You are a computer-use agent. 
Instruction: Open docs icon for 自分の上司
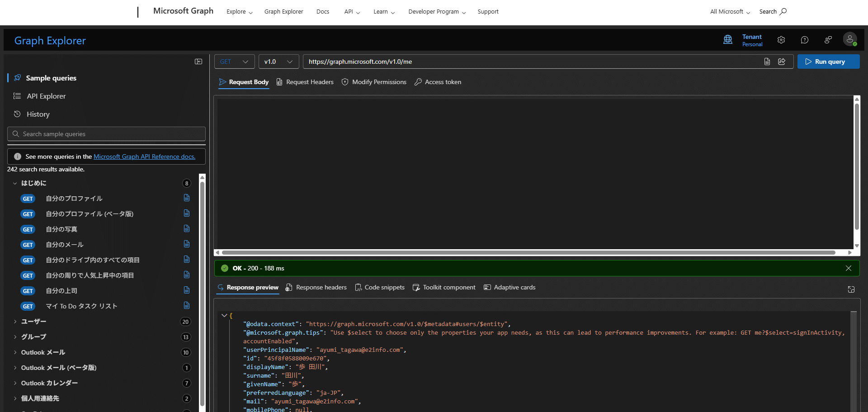click(x=187, y=290)
